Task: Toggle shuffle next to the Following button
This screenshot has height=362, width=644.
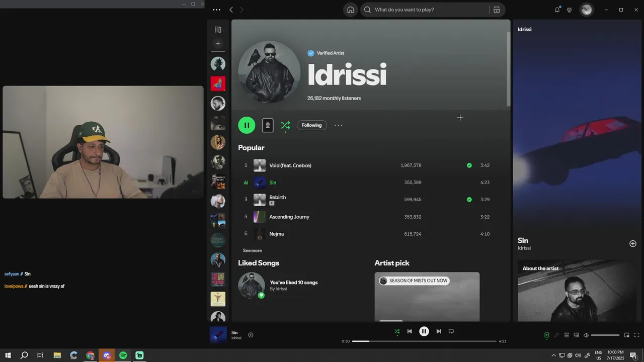Action: click(285, 125)
